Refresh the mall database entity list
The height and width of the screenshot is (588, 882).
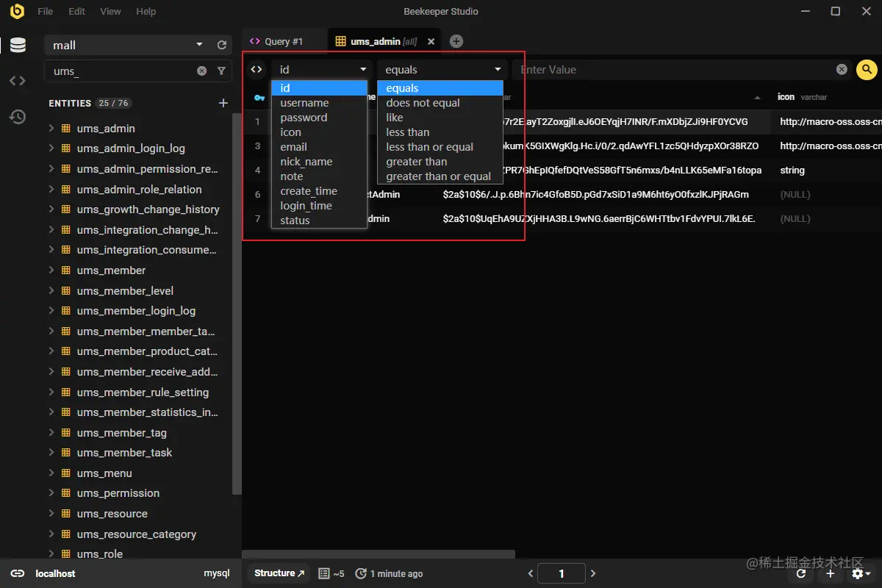[x=222, y=45]
